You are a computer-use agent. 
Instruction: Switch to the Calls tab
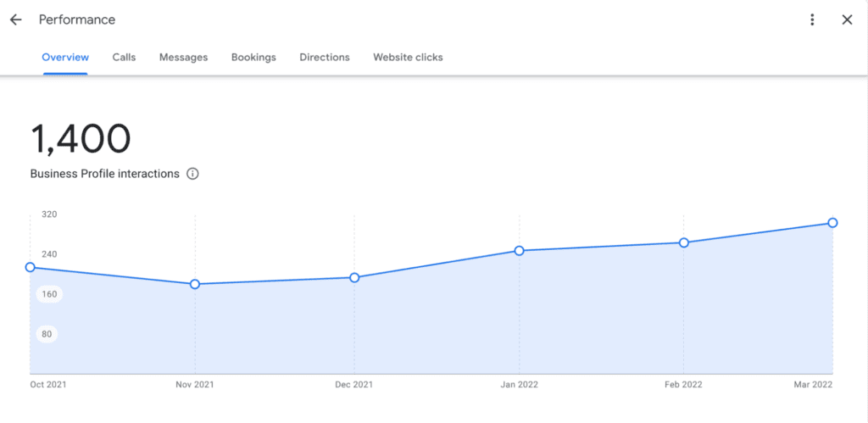pos(124,57)
